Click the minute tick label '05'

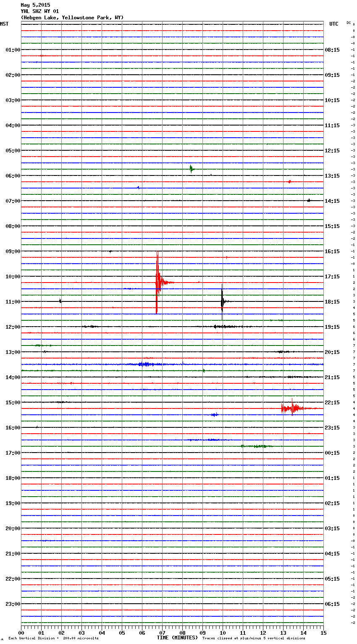coord(122,633)
